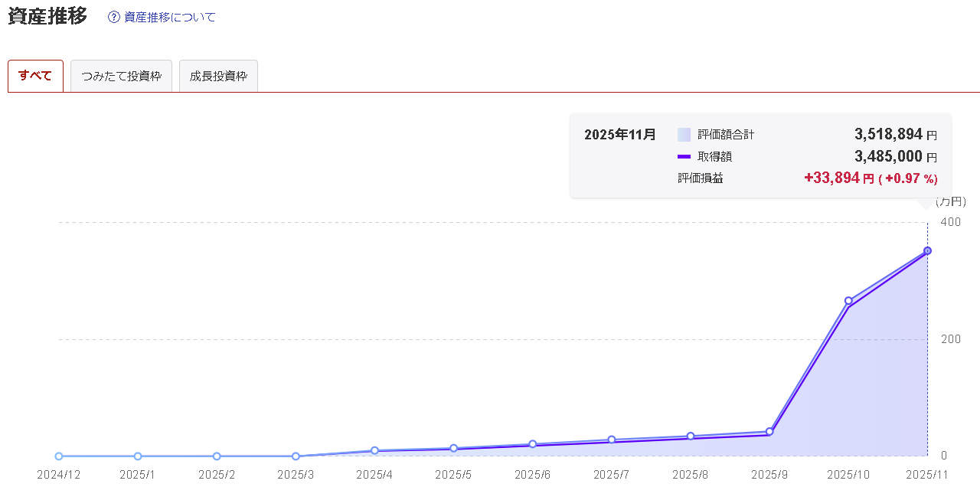Screen dimensions: 980x497
Task: Click the 2025/3 data point marker
Action: [x=296, y=456]
